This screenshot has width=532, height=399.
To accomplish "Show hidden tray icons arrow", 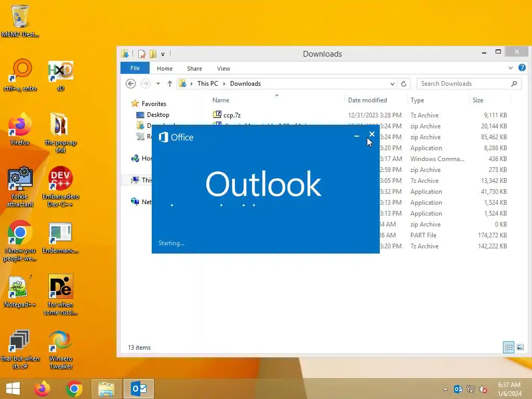I will pyautogui.click(x=445, y=389).
